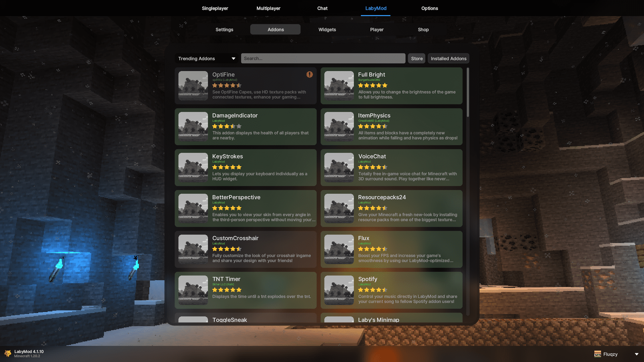This screenshot has width=644, height=362.
Task: Open the Multiplayer tab
Action: (x=268, y=8)
